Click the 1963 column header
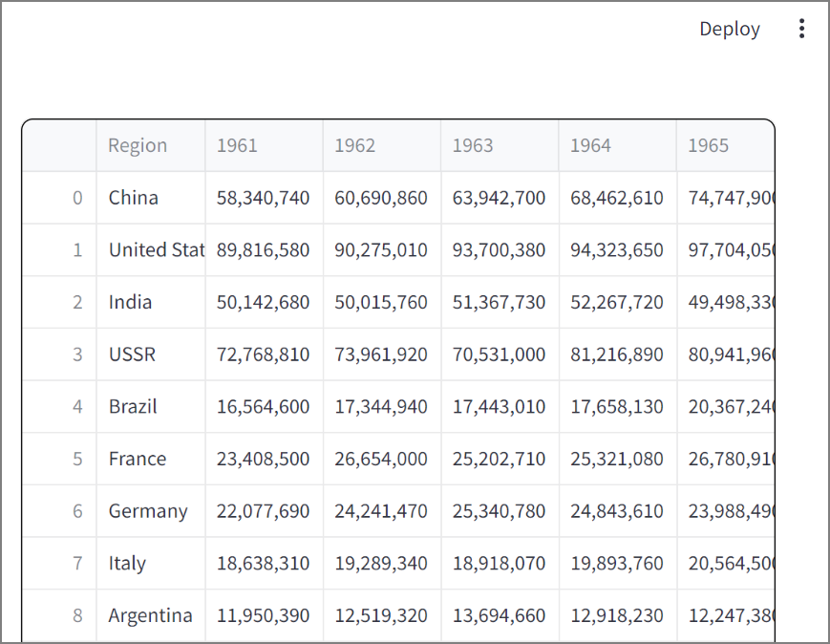Screen dimensions: 830x644 [x=500, y=145]
